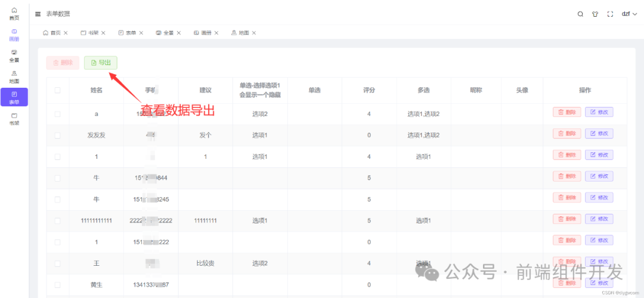Click the 11111111 suggestion cell

[205, 220]
